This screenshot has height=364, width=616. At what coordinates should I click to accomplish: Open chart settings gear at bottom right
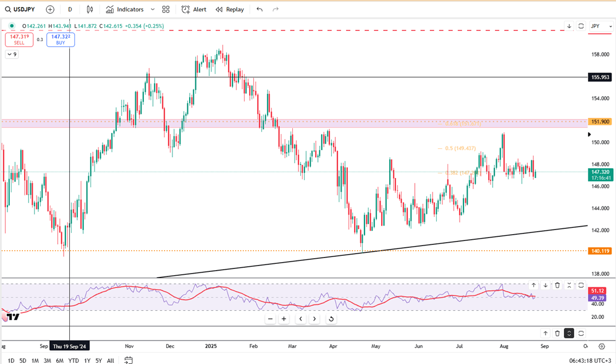click(x=601, y=346)
